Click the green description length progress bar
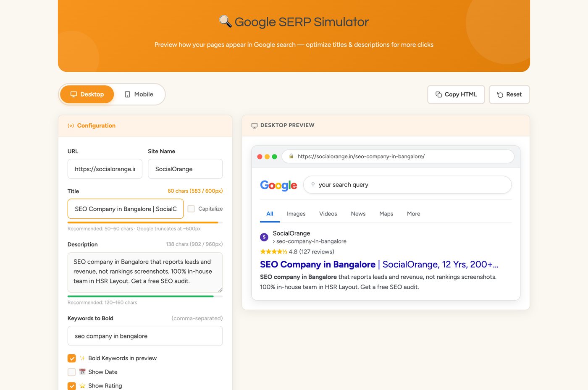This screenshot has height=390, width=588. 141,296
